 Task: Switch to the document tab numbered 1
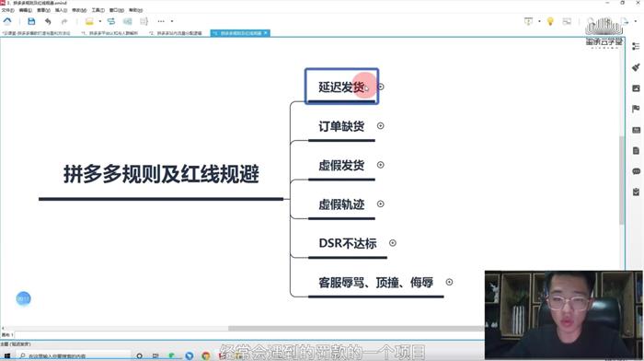tap(110, 33)
